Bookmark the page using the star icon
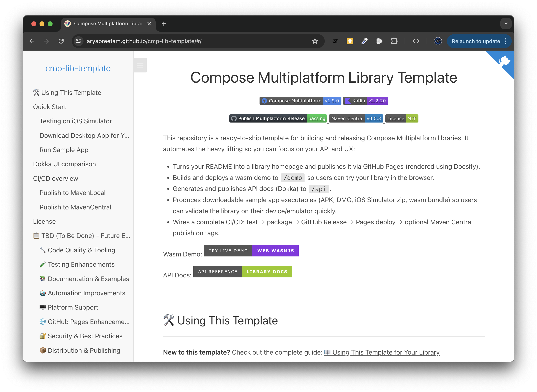This screenshot has width=537, height=392. tap(315, 41)
